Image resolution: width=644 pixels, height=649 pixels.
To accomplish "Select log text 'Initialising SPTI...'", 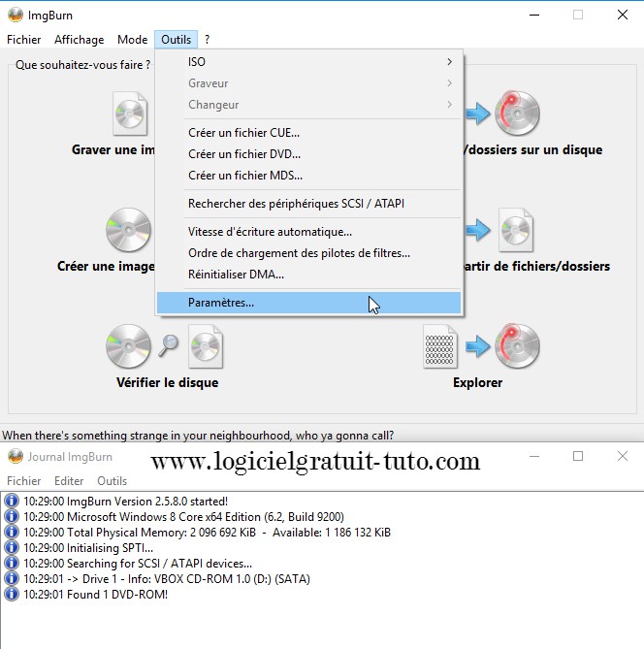I will pos(110,547).
